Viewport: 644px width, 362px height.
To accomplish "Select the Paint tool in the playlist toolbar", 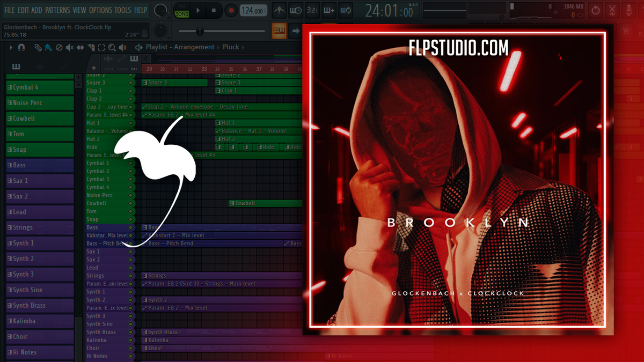I will (49, 47).
